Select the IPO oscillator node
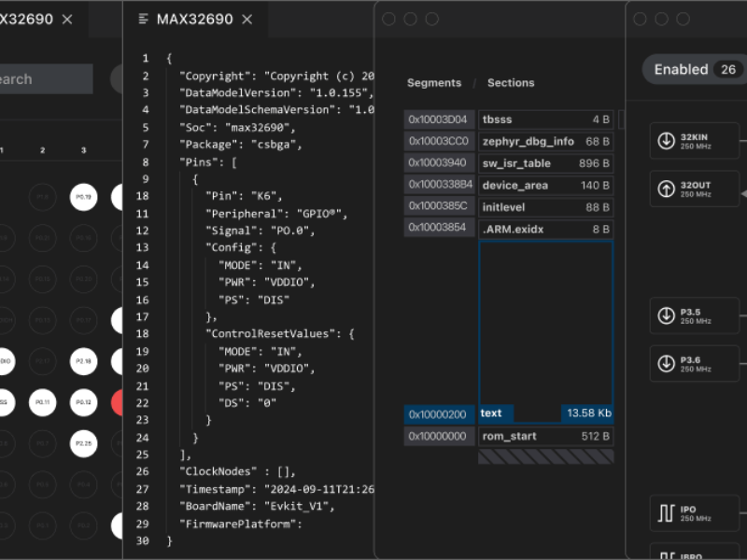747x560 pixels. tap(693, 513)
